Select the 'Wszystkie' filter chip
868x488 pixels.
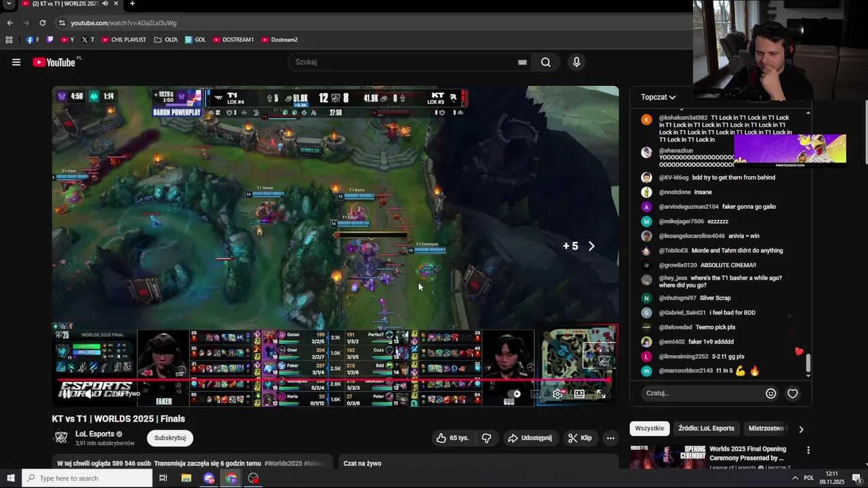coord(650,428)
